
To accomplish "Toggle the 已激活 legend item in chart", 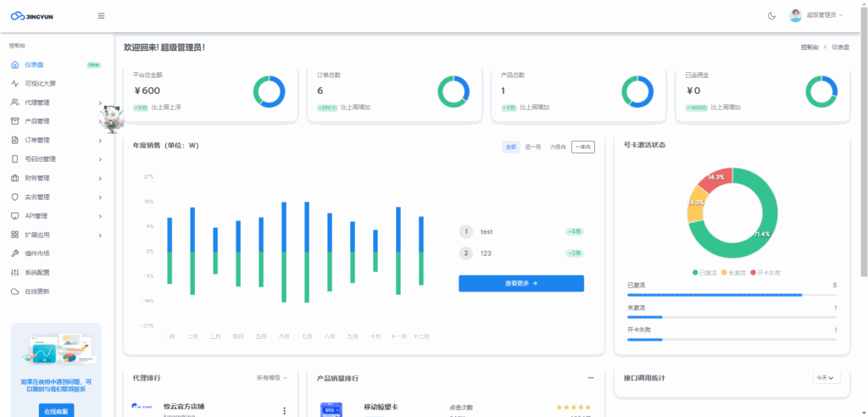I will 704,272.
